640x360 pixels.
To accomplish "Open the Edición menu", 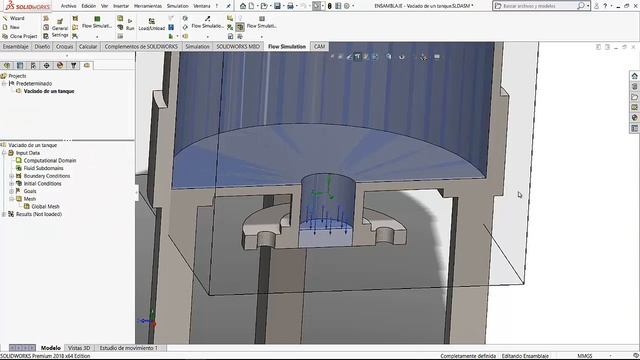I will coord(89,6).
